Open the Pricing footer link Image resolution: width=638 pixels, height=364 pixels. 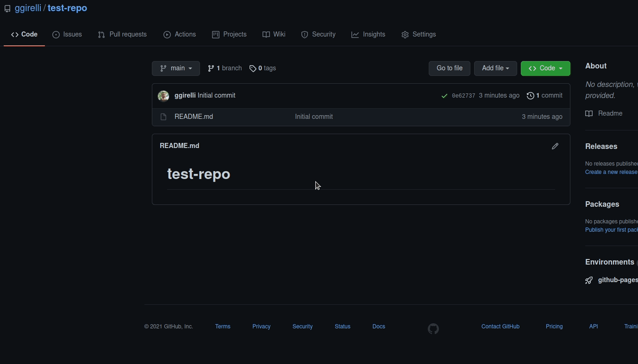click(554, 327)
